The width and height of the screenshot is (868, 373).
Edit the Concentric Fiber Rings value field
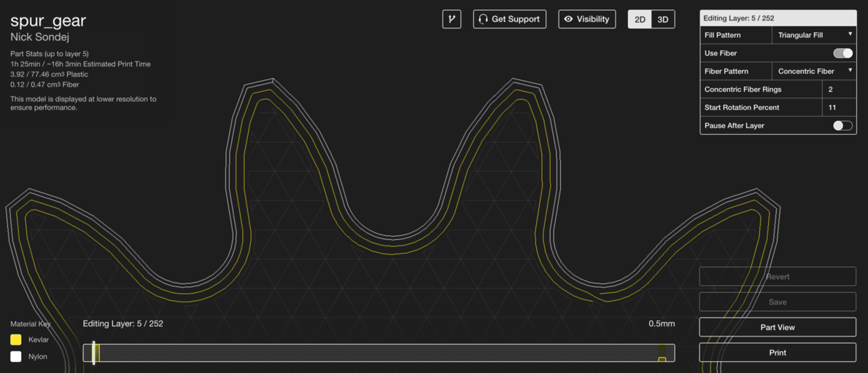pyautogui.click(x=838, y=90)
